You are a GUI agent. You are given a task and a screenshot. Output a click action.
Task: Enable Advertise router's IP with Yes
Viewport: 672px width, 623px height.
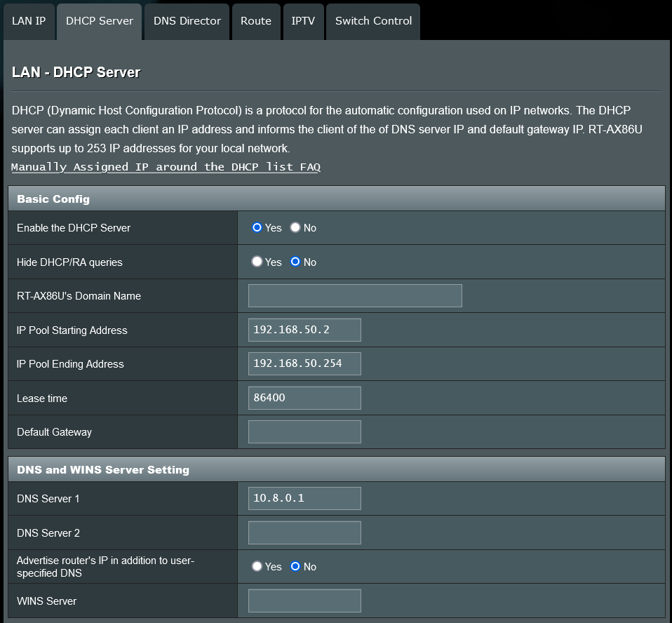pyautogui.click(x=257, y=566)
